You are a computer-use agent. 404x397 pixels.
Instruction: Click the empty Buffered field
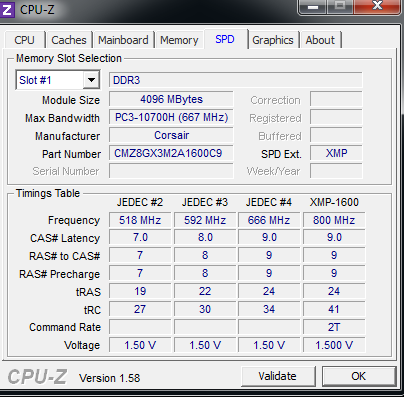point(336,135)
